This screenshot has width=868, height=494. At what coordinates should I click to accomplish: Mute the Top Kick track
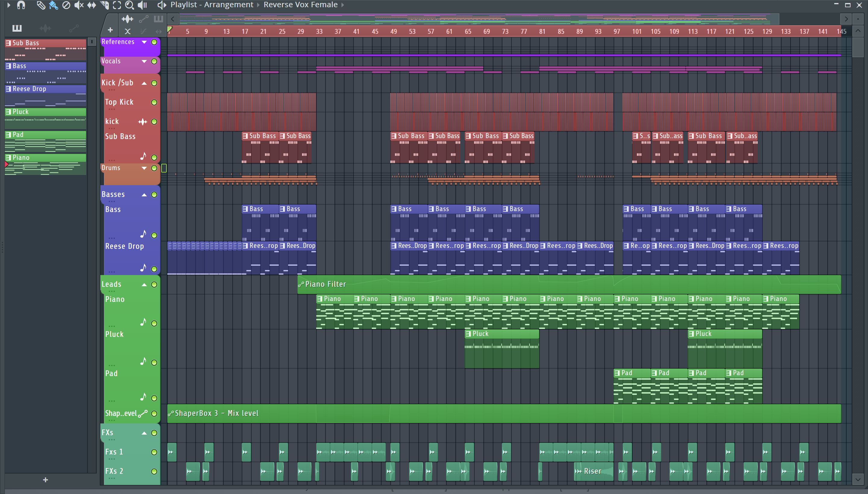coord(154,103)
